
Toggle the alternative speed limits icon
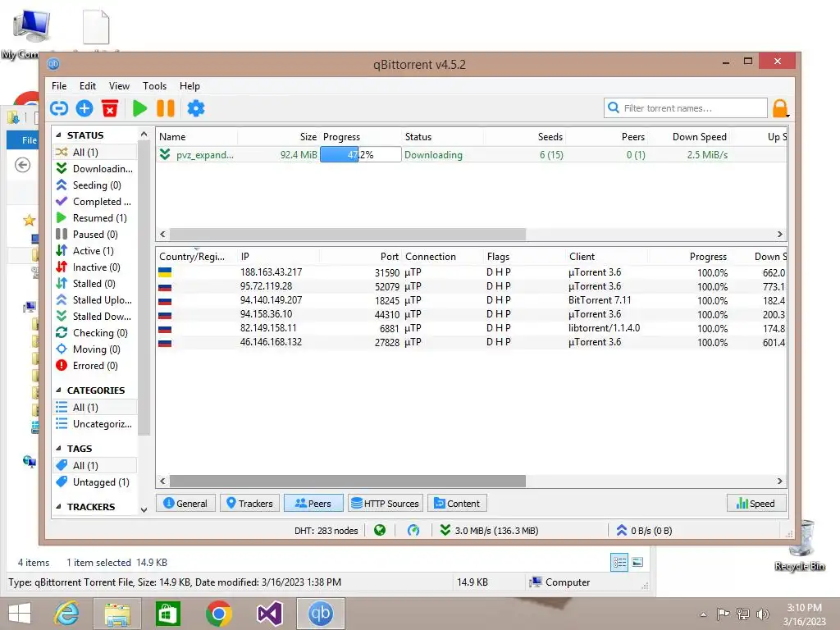pyautogui.click(x=413, y=531)
